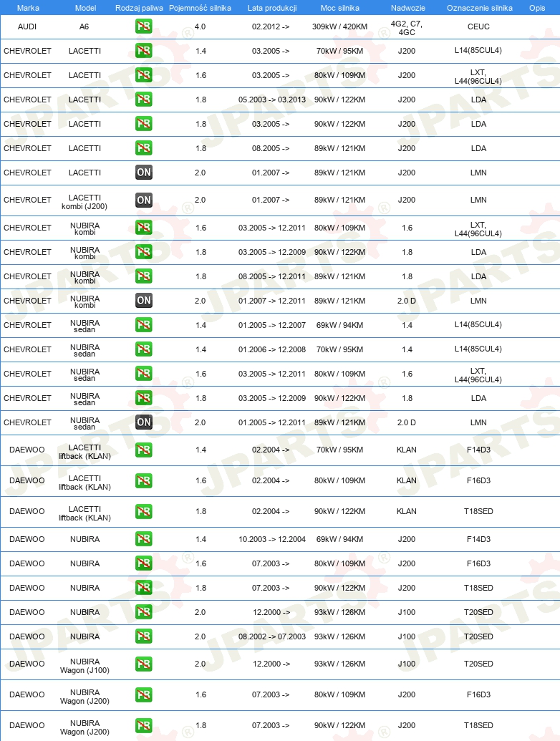Click the Oznaczenie silnika column header
The height and width of the screenshot is (741, 560).
click(480, 8)
